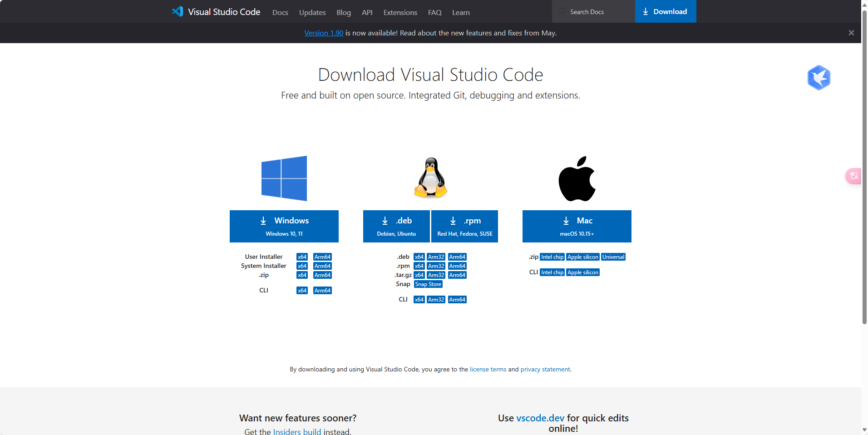Select Arm64 for Windows System Installer
The width and height of the screenshot is (868, 435).
(322, 266)
